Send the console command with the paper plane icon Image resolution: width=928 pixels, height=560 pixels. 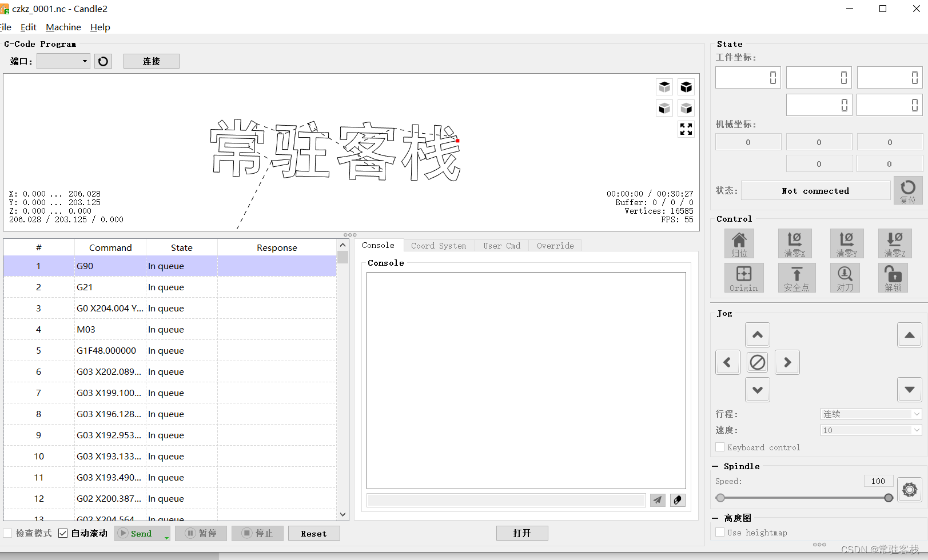click(658, 500)
